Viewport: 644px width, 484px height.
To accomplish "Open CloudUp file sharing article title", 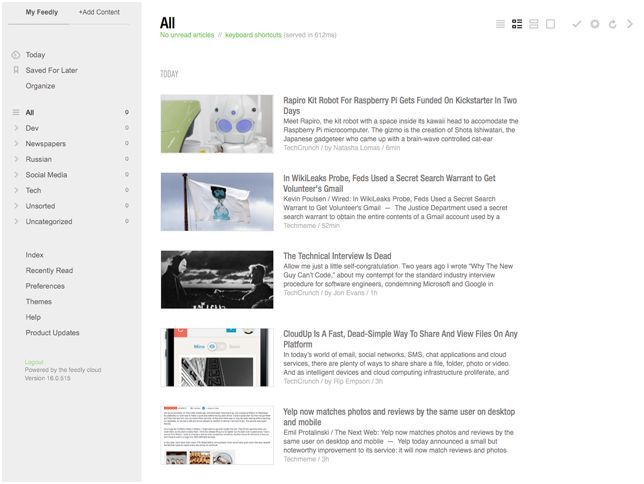I will click(400, 339).
